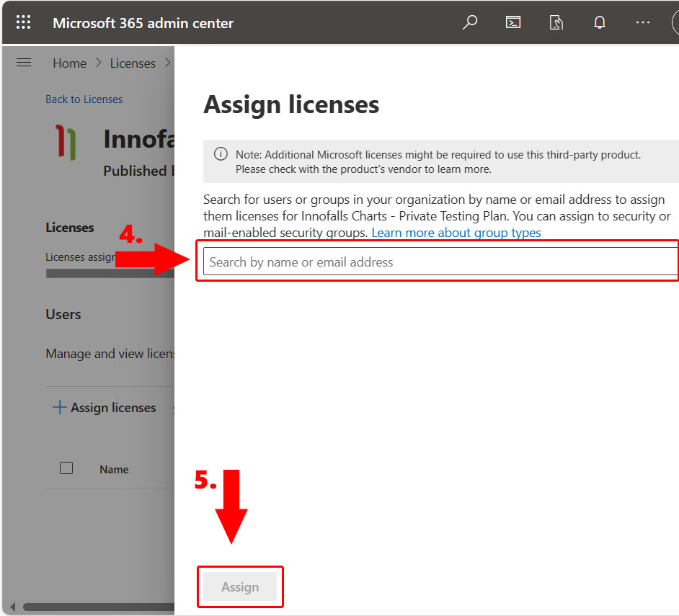Click the horizontal scrollbar left arrow
The image size is (679, 616).
pyautogui.click(x=13, y=607)
